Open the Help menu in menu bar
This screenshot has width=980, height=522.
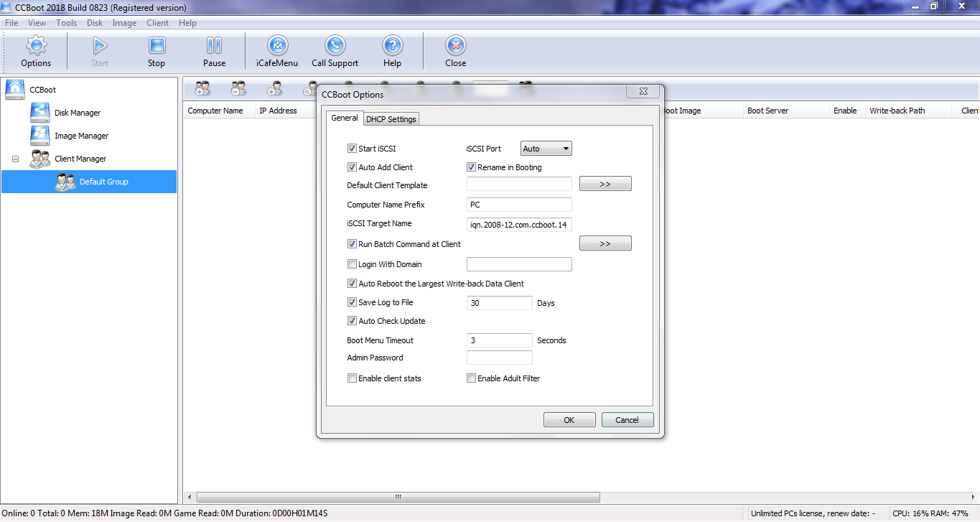pyautogui.click(x=187, y=23)
